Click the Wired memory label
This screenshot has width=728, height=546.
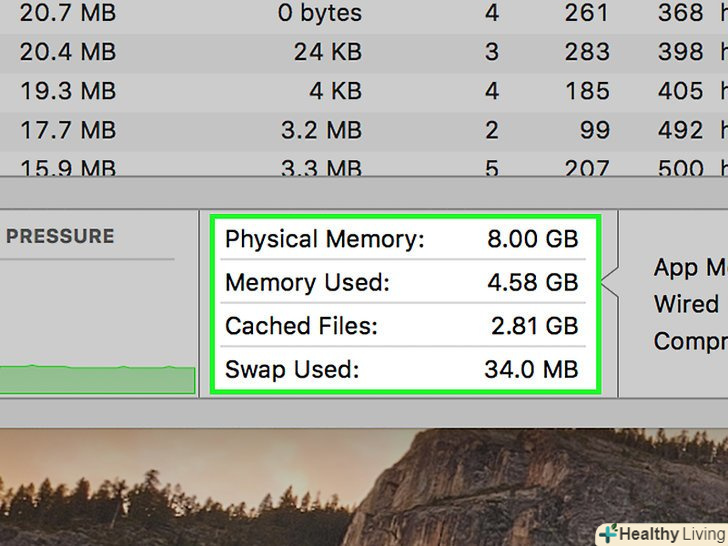(x=687, y=304)
